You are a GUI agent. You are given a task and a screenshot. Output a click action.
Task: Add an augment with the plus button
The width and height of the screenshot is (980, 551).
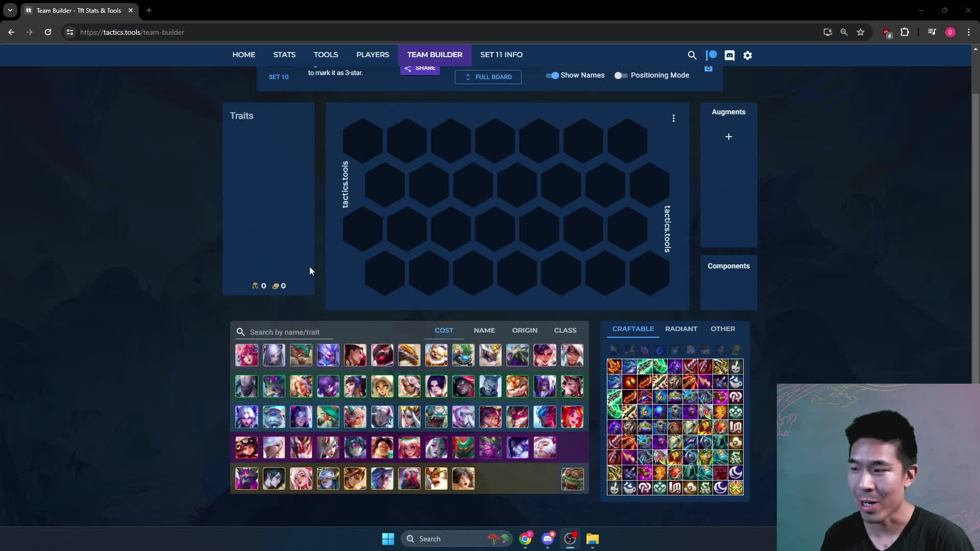coord(728,137)
